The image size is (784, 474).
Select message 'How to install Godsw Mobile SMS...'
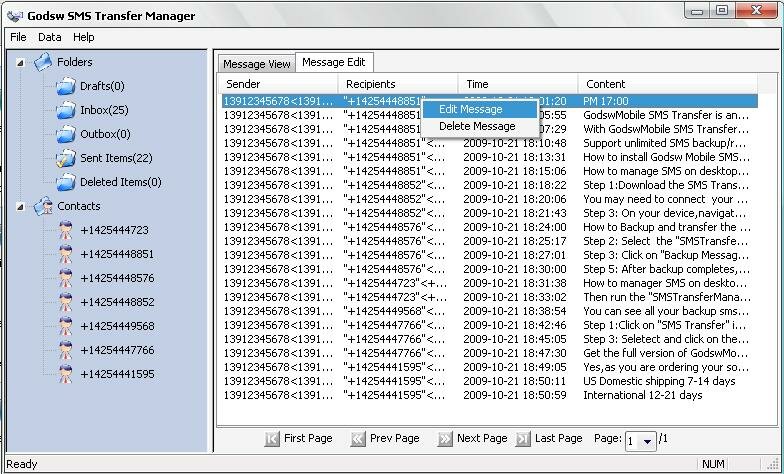coord(490,157)
